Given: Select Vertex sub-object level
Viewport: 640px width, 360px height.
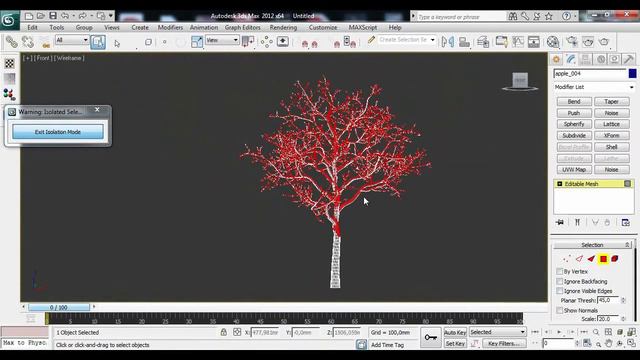Looking at the screenshot, I should pyautogui.click(x=566, y=259).
